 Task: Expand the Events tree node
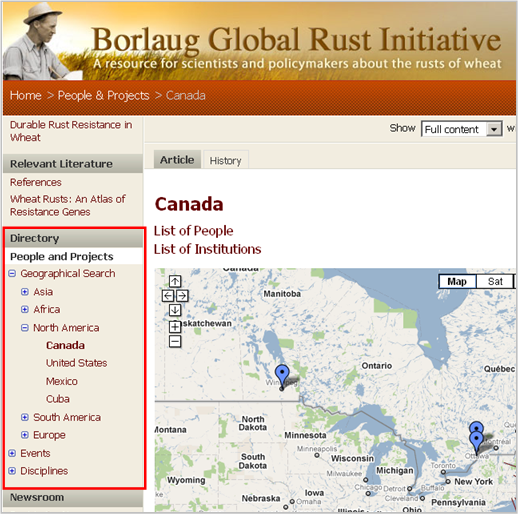pyautogui.click(x=12, y=453)
